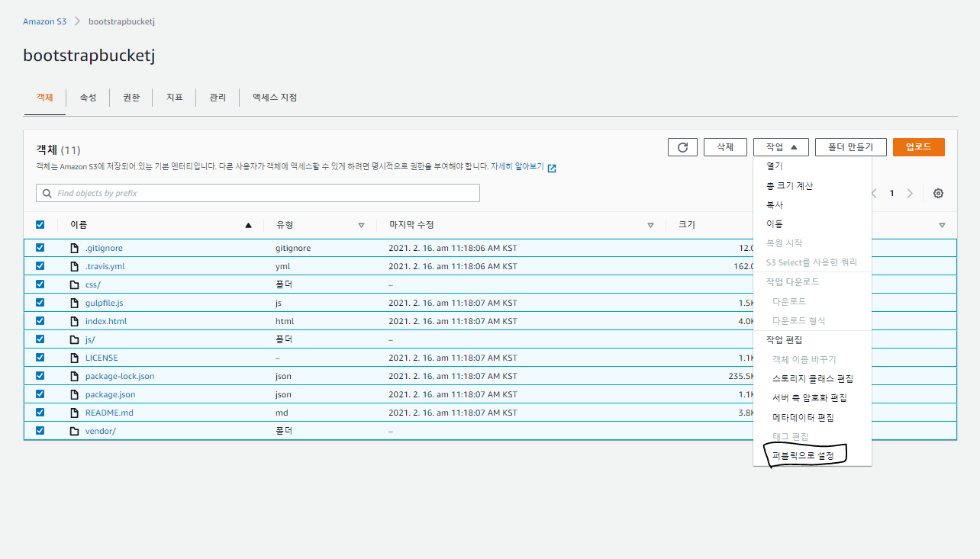Screen dimensions: 980x559
Task: Uncheck the gulpfile.js row checkbox
Action: pos(40,303)
